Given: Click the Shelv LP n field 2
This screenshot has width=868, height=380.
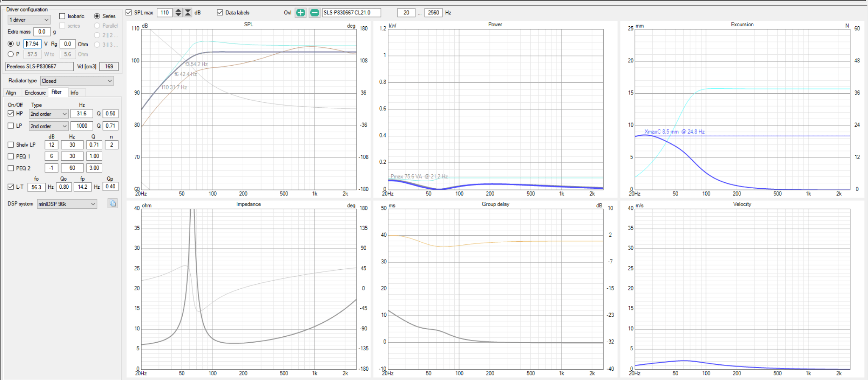Looking at the screenshot, I should (x=111, y=145).
